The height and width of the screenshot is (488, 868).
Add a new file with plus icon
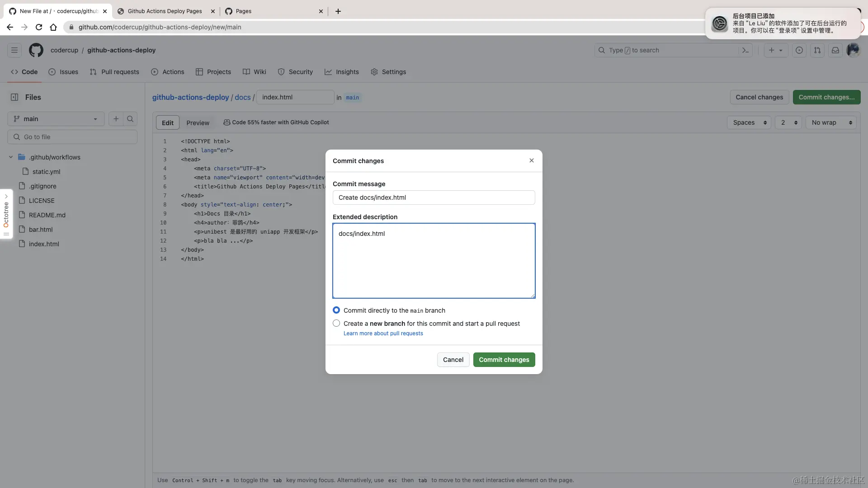tap(116, 119)
